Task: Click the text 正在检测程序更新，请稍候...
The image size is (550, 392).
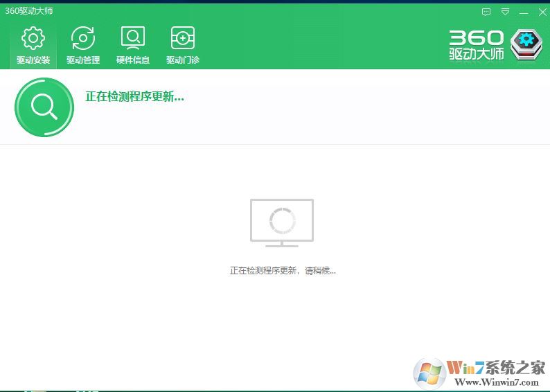Action: (x=283, y=271)
